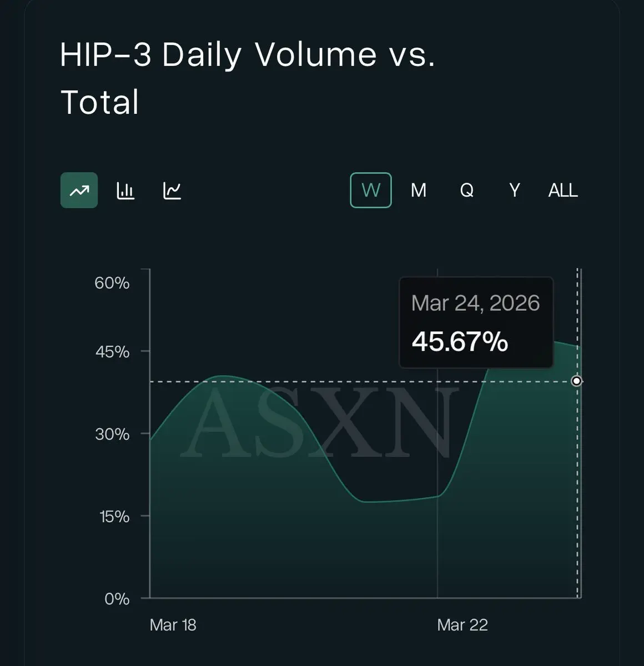Click the 45.67% value in tooltip
This screenshot has width=644, height=666.
point(460,341)
